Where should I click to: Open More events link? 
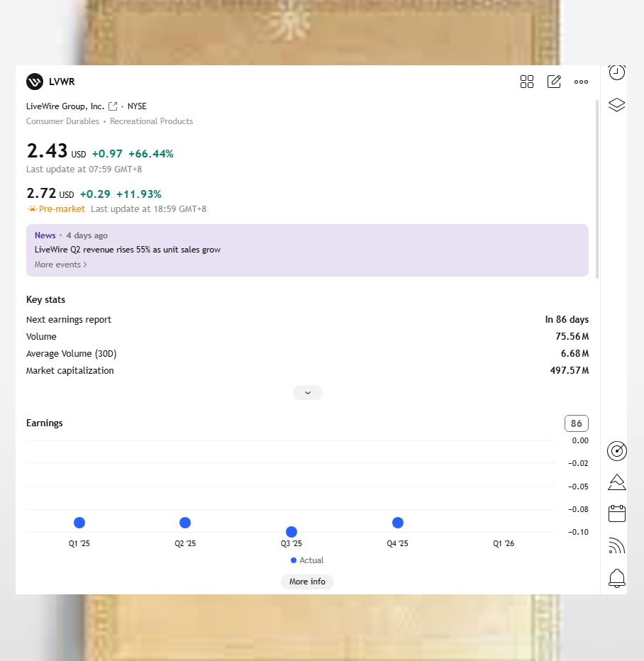point(61,265)
